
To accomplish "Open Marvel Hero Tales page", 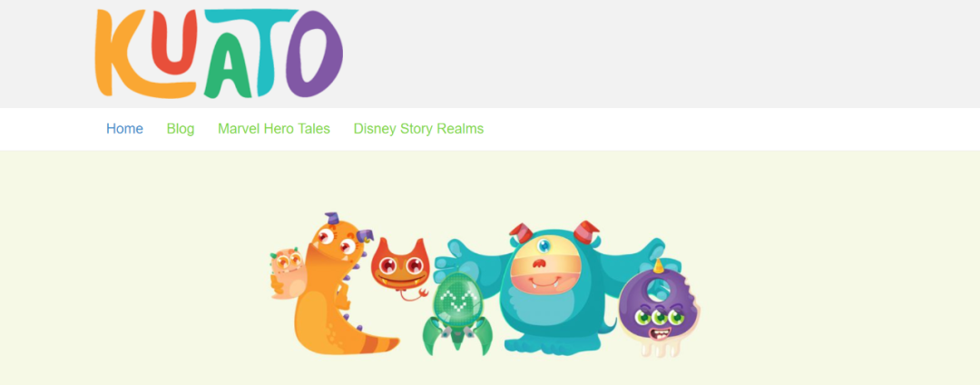I will click(274, 129).
